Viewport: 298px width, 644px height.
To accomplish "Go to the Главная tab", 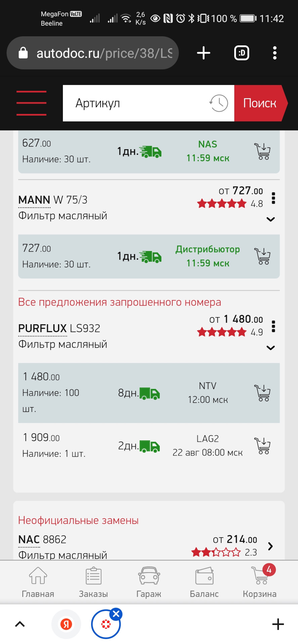I will 38,583.
